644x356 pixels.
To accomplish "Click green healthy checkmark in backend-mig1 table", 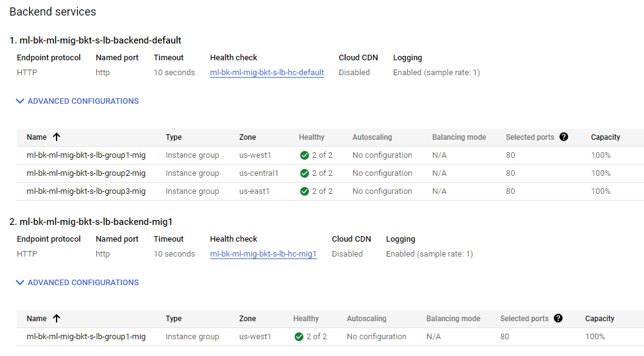I will pyautogui.click(x=299, y=337).
